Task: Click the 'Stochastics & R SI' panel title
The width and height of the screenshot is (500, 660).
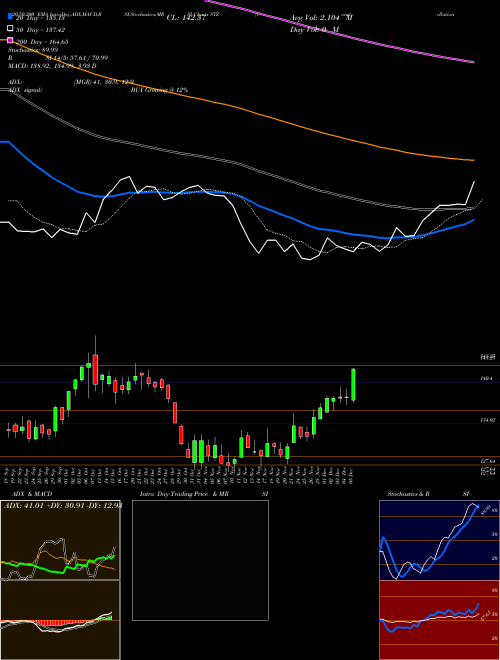Action: click(x=428, y=494)
